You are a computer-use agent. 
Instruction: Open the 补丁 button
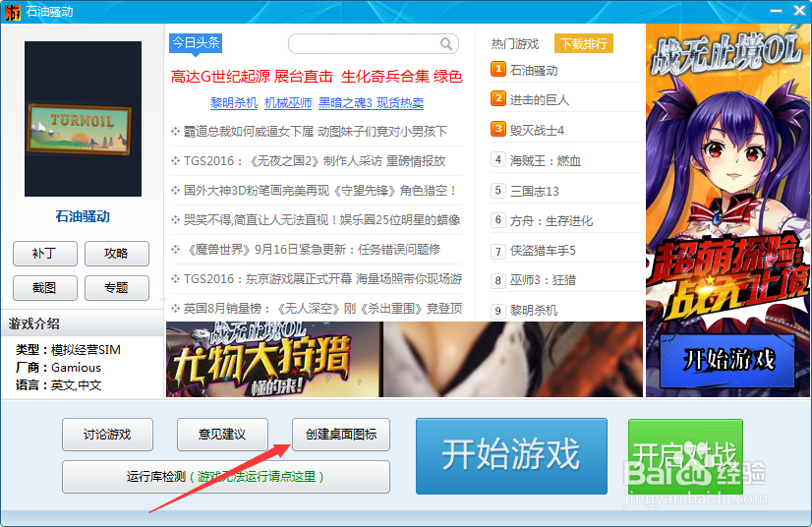tap(45, 254)
